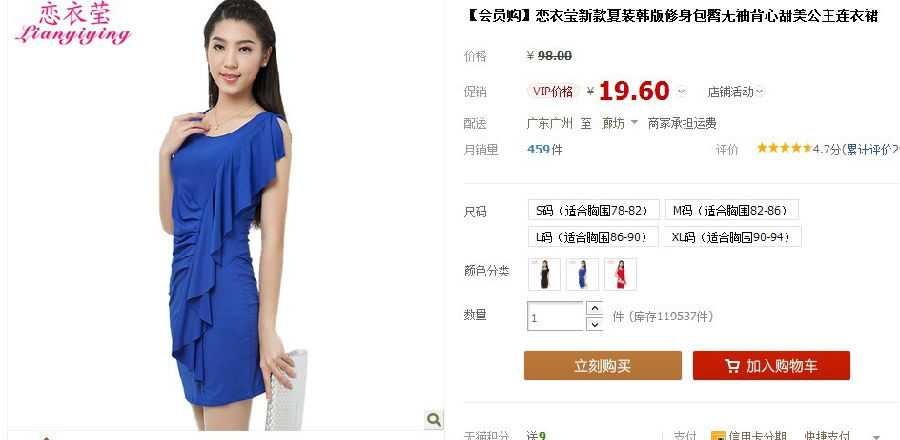Screen dimensions: 900x440
Task: Select the black dress color swatch
Action: click(x=544, y=274)
